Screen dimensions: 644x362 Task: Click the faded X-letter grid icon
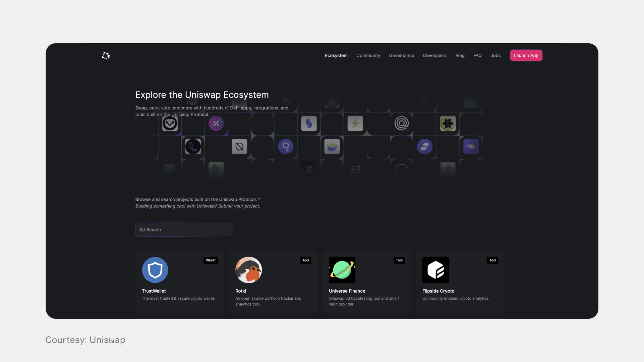309,169
